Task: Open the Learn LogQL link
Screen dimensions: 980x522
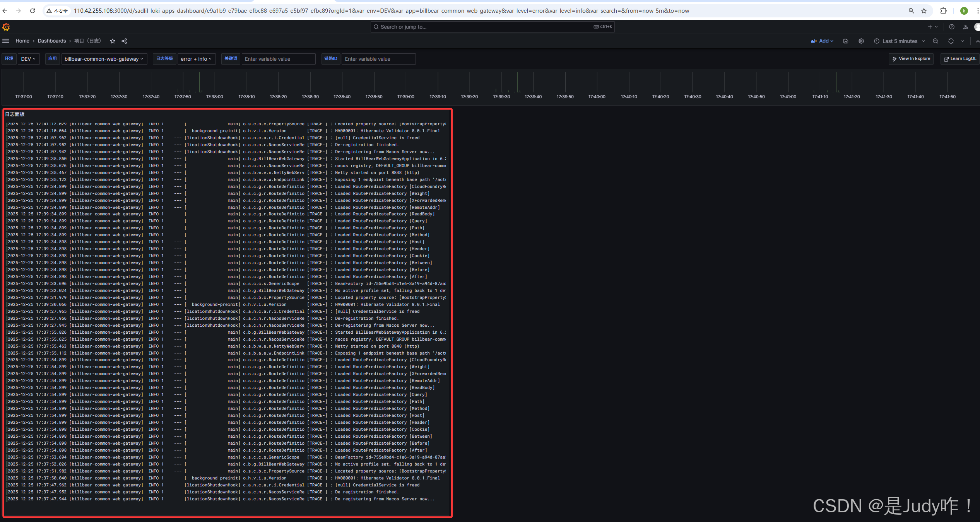Action: click(960, 59)
